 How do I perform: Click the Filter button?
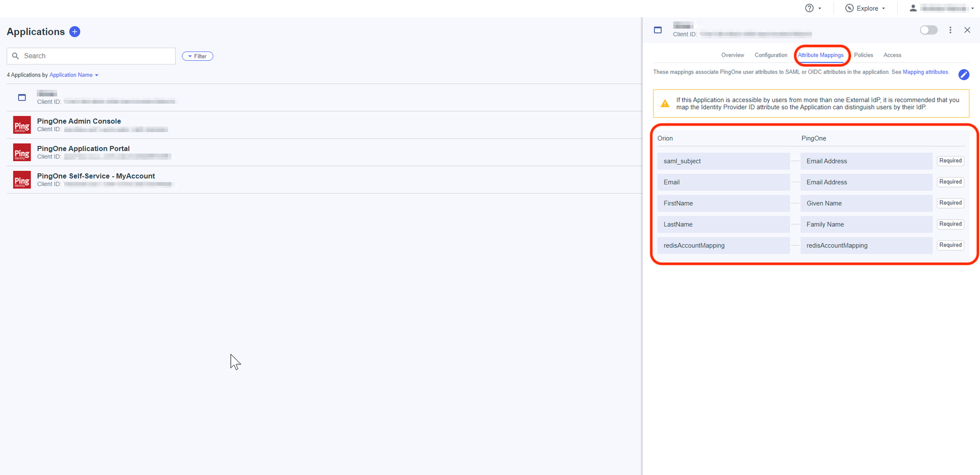[198, 56]
